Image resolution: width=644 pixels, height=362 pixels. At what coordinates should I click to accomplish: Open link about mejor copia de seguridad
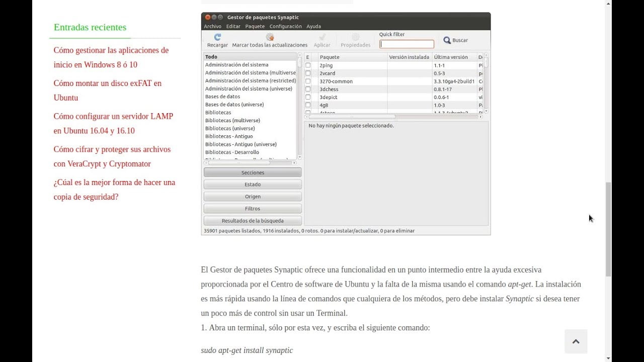(114, 190)
